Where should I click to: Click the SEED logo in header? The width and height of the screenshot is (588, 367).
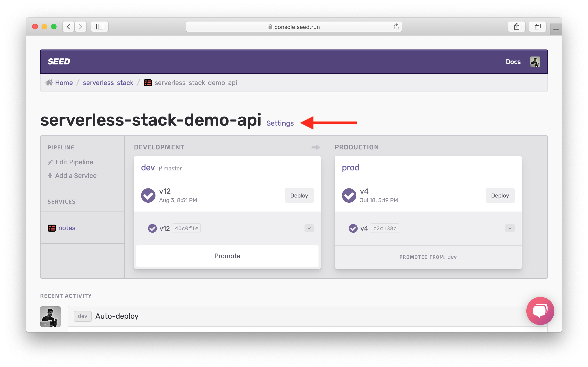coord(59,62)
